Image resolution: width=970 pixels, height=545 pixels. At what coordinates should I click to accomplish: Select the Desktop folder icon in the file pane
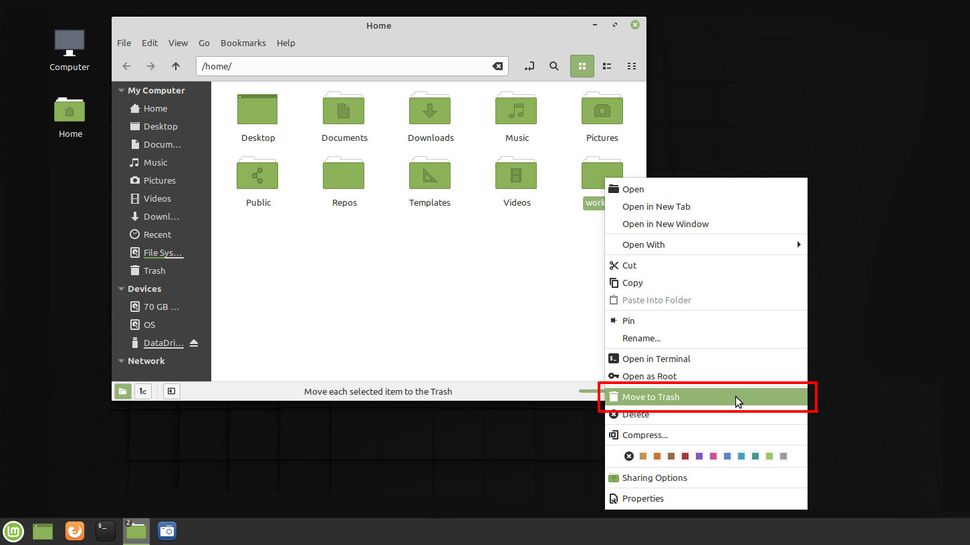click(257, 109)
